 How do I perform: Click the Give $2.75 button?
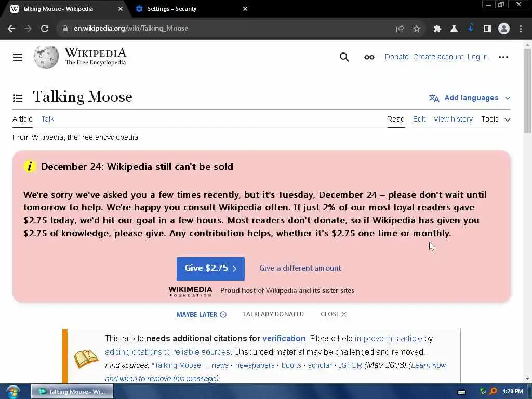(210, 269)
